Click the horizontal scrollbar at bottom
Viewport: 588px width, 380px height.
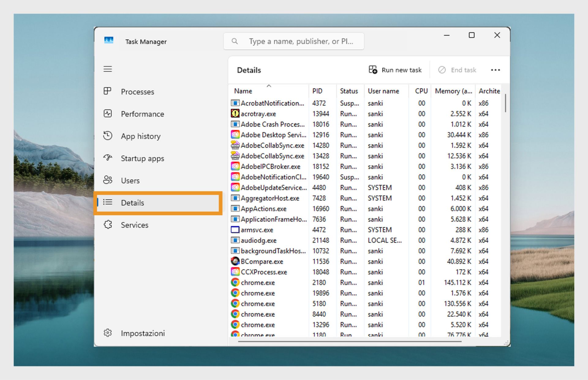(x=349, y=341)
